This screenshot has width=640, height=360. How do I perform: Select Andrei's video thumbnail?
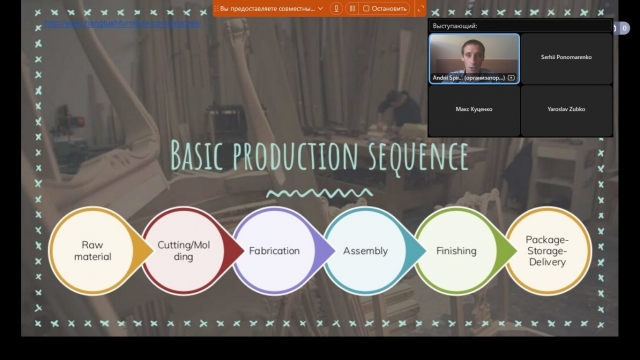tap(474, 59)
